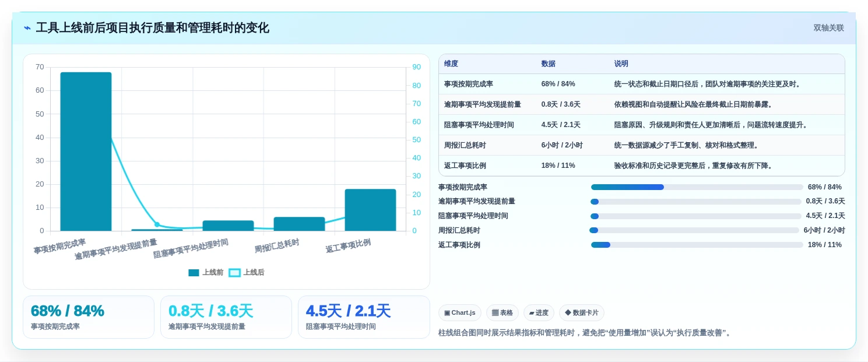The image size is (868, 362).
Task: Click the 返工事项比例 table row label
Action: [465, 166]
